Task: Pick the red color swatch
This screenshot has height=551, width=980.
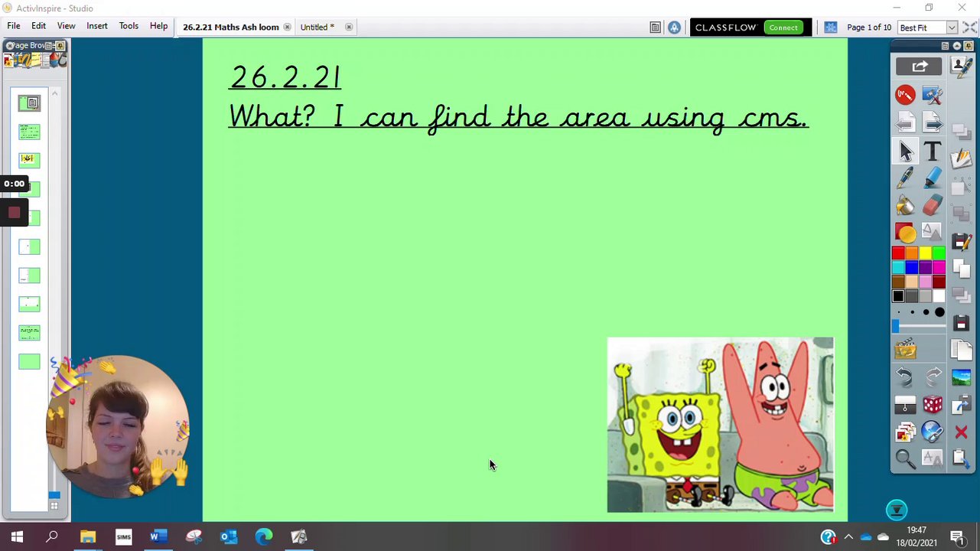Action: pyautogui.click(x=898, y=253)
